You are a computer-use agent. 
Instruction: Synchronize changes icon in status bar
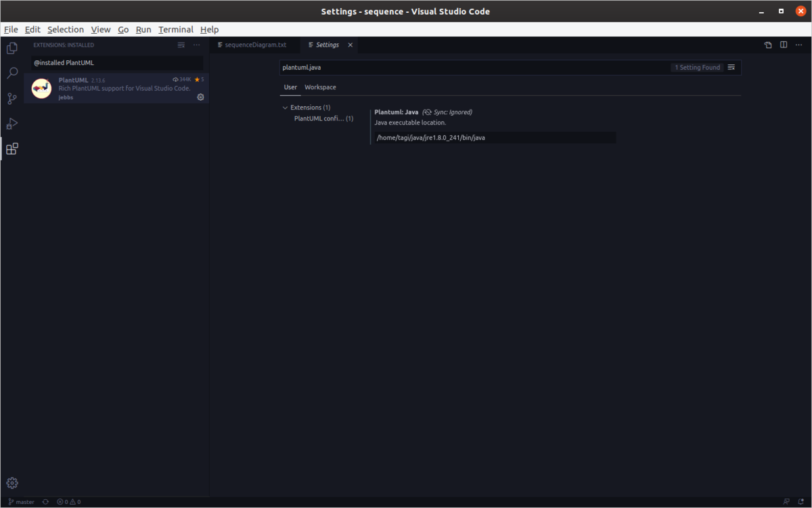coord(45,502)
